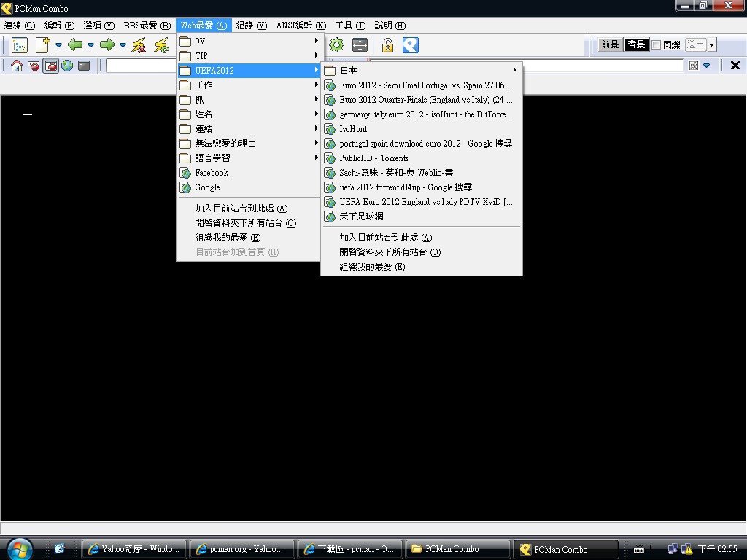Open portugal spain download euro 2012 Google bookmark
The width and height of the screenshot is (747, 560).
coord(422,144)
